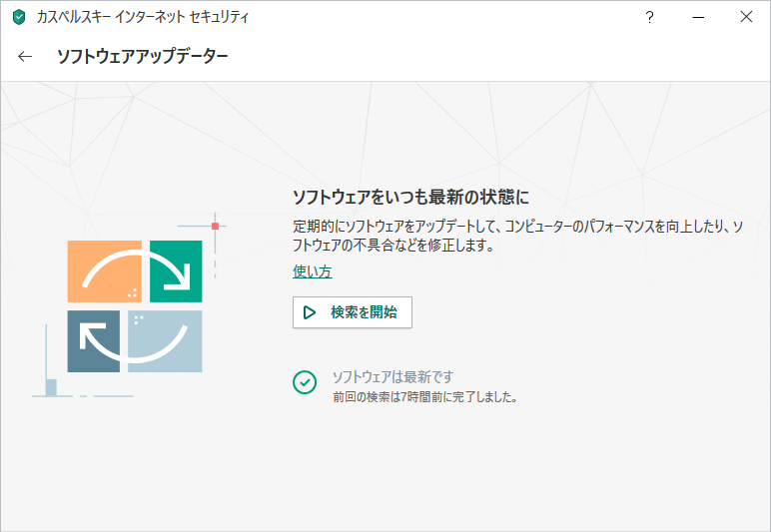771x532 pixels.
Task: Close the Kaspersky window
Action: [x=746, y=17]
